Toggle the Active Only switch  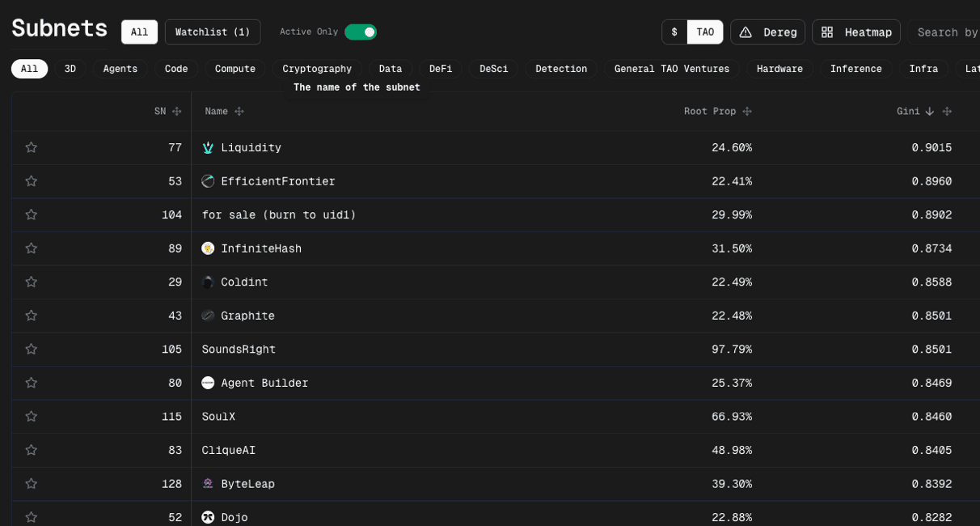pyautogui.click(x=361, y=32)
